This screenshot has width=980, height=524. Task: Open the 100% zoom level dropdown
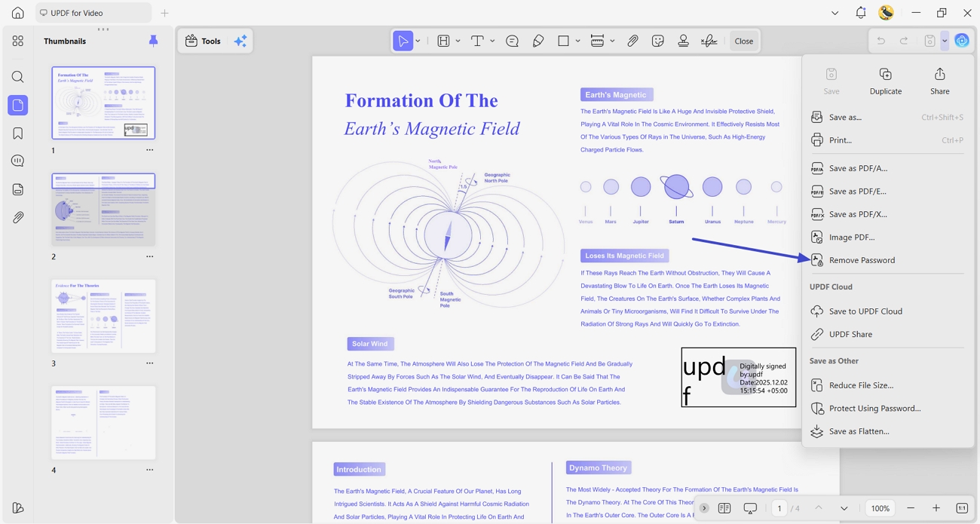coord(880,508)
